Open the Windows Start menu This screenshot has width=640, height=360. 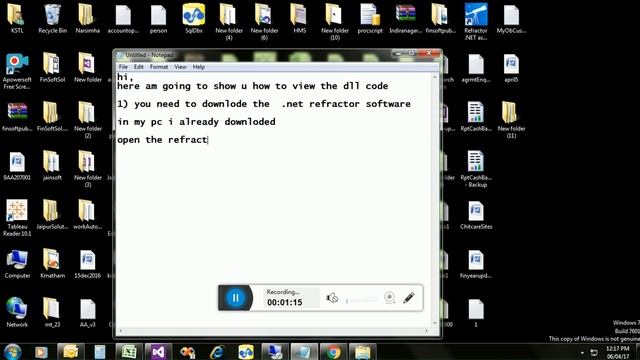(13, 351)
